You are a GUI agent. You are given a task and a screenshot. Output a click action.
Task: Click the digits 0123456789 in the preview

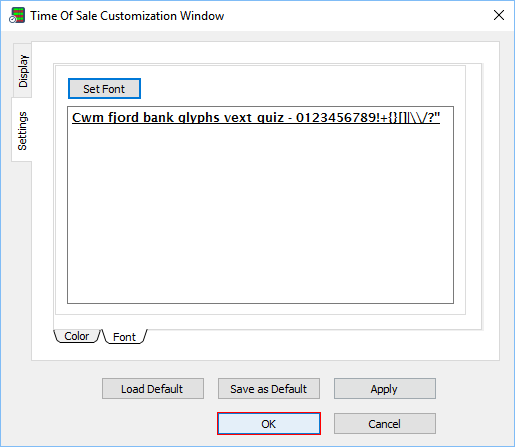(x=337, y=117)
